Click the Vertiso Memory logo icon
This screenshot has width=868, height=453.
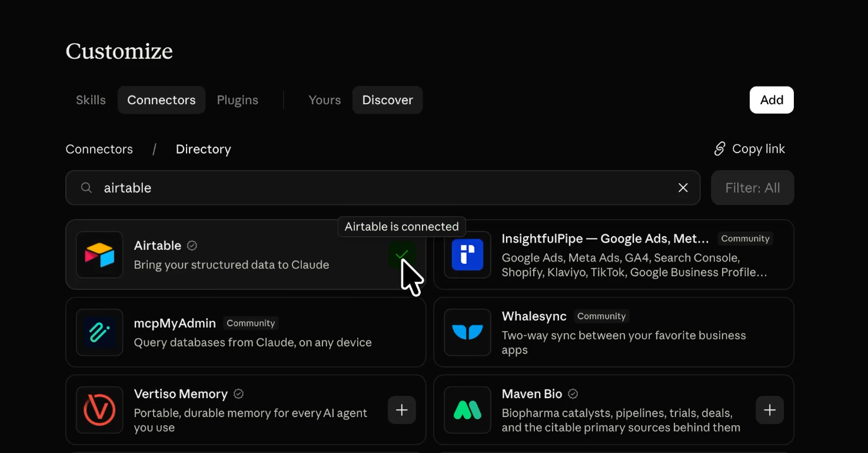pyautogui.click(x=99, y=410)
